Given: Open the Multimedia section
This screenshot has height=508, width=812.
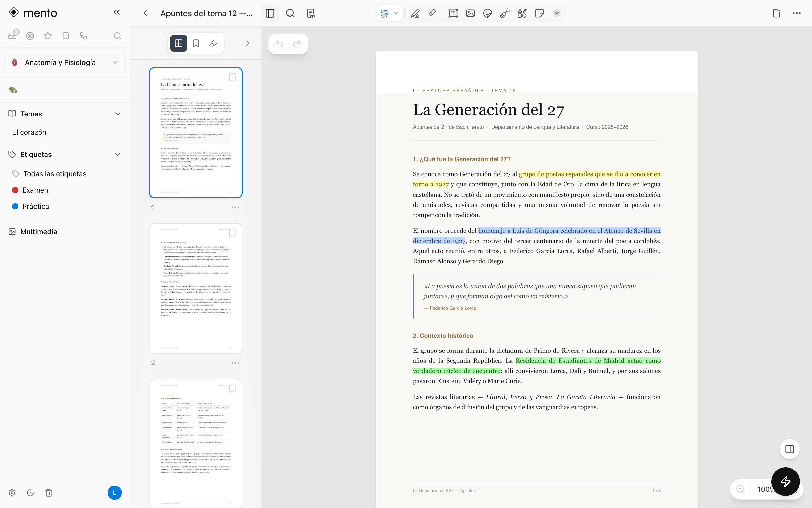Looking at the screenshot, I should 39,232.
